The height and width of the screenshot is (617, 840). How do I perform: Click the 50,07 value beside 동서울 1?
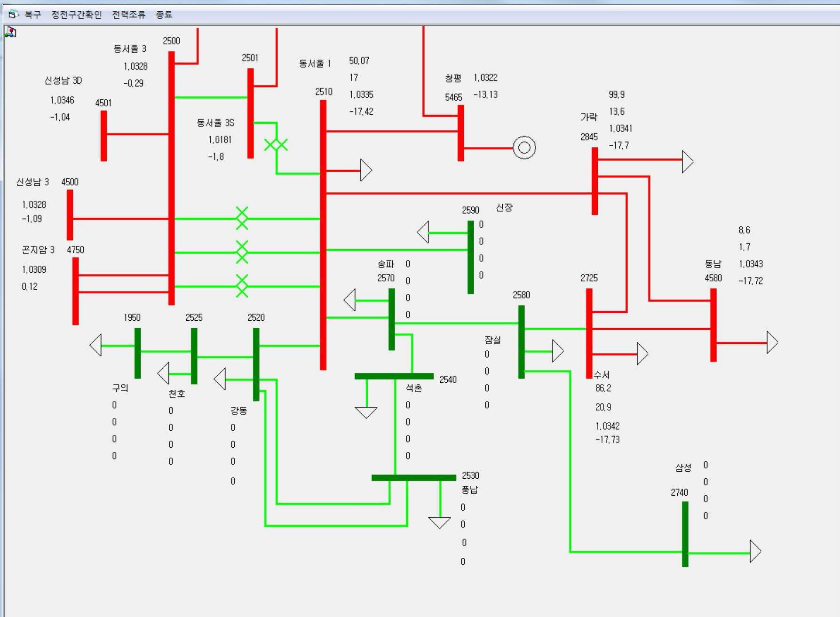(x=359, y=61)
